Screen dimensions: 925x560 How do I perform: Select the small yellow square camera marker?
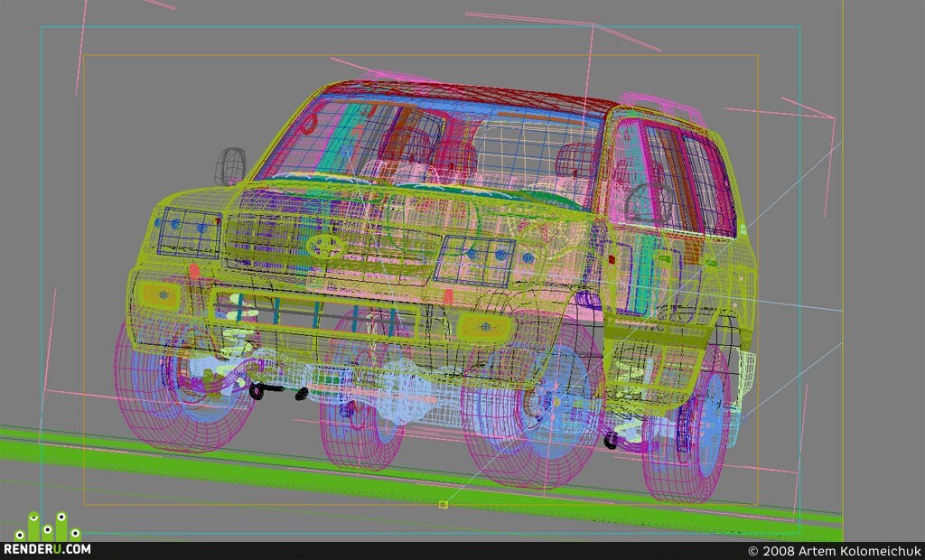click(x=444, y=505)
